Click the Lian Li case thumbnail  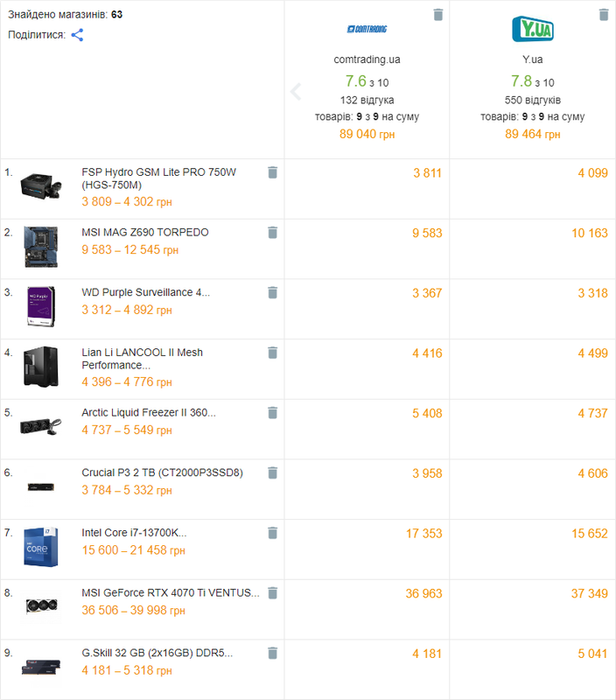pos(40,367)
